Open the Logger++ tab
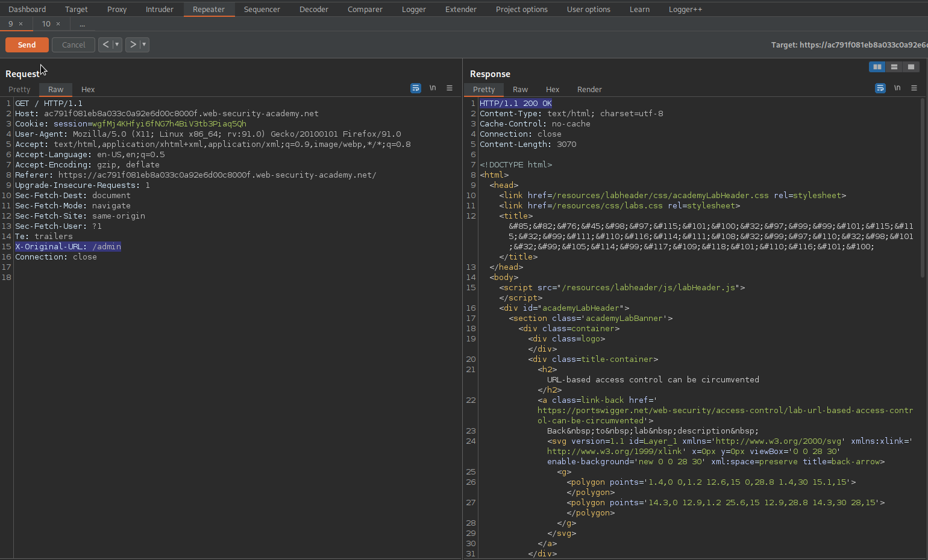Image resolution: width=928 pixels, height=560 pixels. point(686,9)
